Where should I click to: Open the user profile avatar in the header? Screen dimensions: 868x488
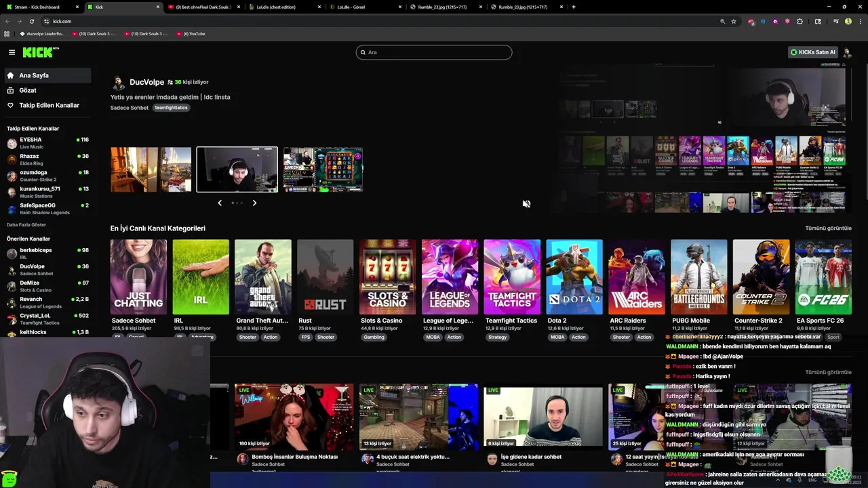tap(846, 52)
